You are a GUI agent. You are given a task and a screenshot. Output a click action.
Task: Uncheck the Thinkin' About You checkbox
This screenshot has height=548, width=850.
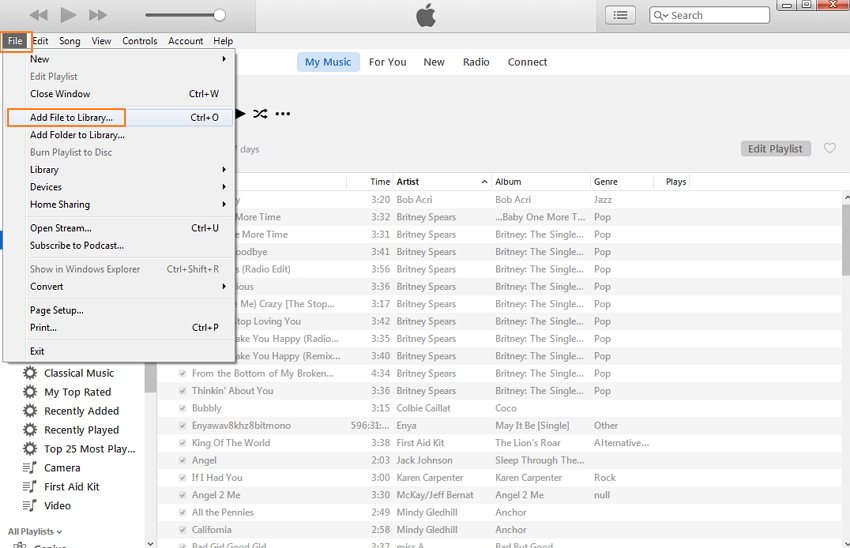coord(182,391)
